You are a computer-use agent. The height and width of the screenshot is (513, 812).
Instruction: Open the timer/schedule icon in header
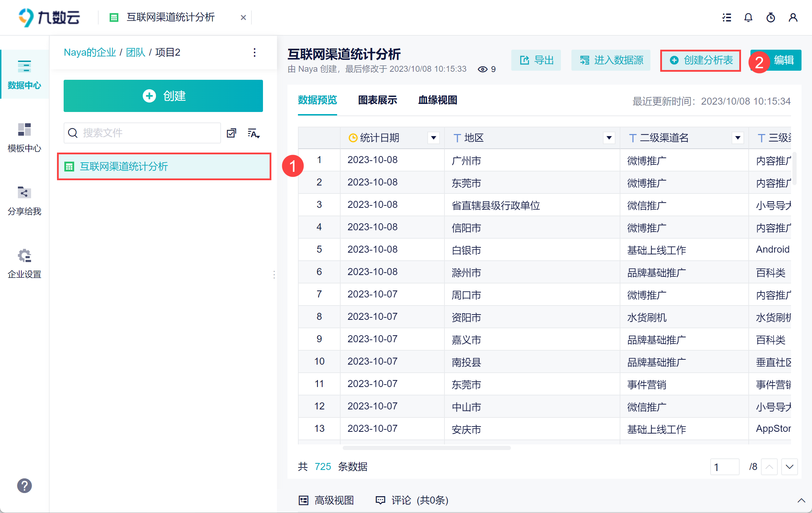[771, 17]
